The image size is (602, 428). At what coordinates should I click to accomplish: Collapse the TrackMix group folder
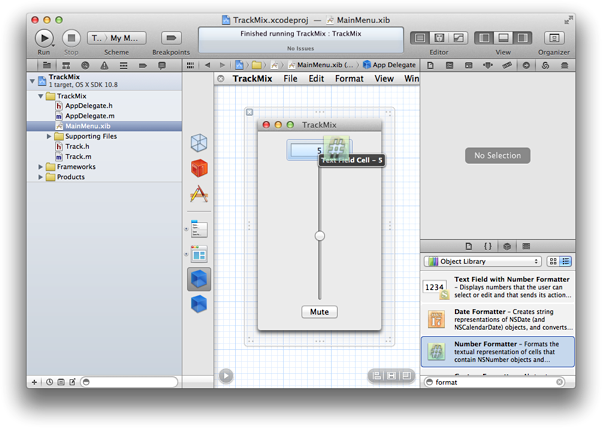(x=41, y=96)
